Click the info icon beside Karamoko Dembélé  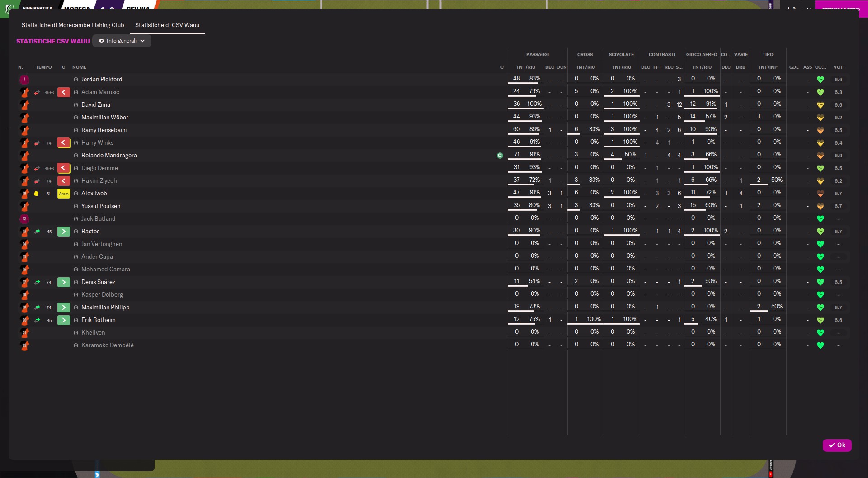[76, 345]
